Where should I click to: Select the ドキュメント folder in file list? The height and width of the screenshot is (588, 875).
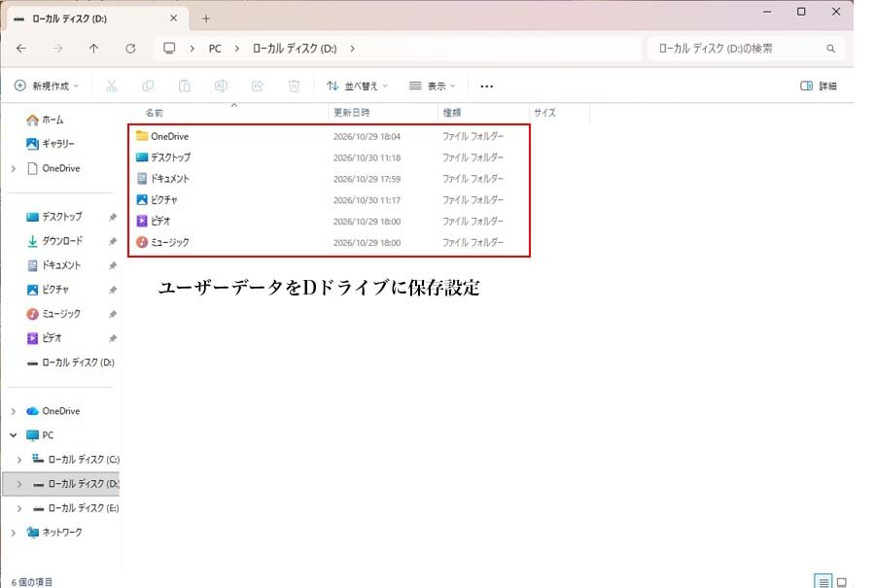[329, 179]
